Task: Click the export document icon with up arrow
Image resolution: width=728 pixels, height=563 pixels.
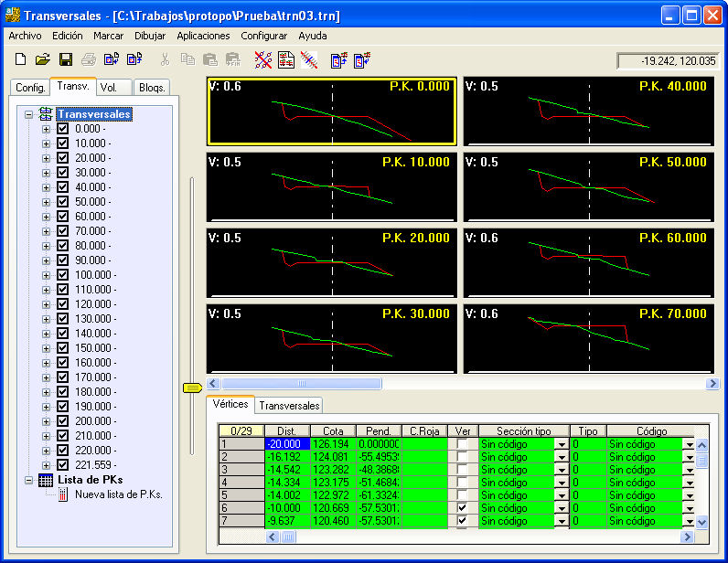Action: (134, 59)
